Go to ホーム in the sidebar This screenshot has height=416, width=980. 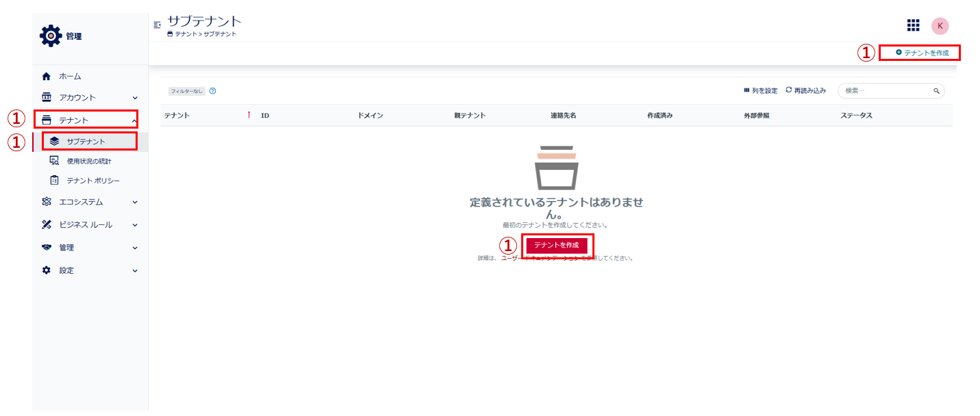pyautogui.click(x=70, y=76)
